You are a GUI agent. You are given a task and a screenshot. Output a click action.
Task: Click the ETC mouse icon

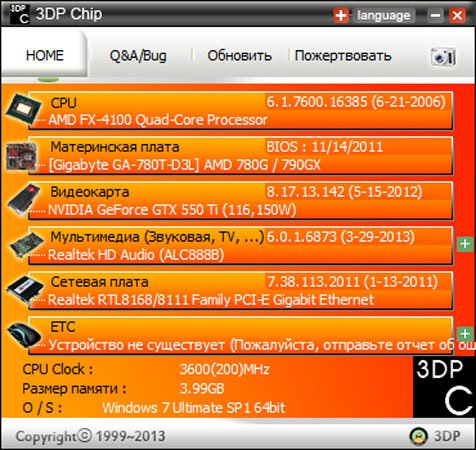(24, 335)
